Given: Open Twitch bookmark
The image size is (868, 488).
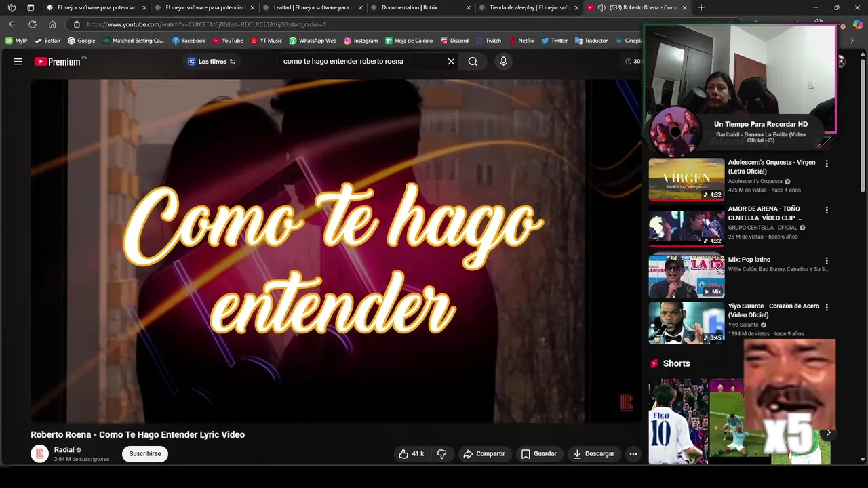Looking at the screenshot, I should (488, 41).
